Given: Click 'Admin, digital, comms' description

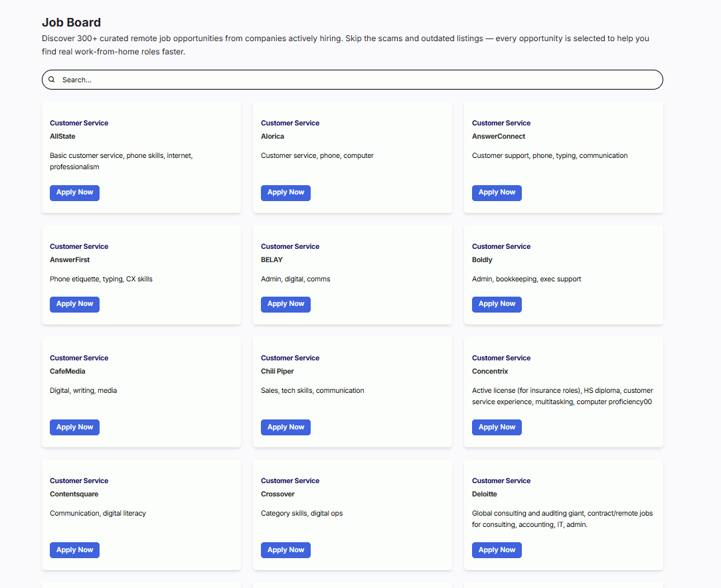Looking at the screenshot, I should coord(295,279).
